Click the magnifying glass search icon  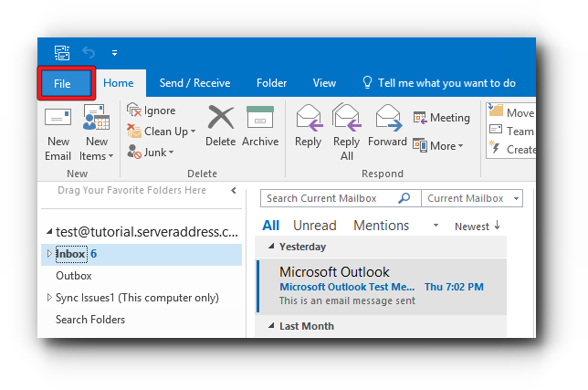point(404,197)
